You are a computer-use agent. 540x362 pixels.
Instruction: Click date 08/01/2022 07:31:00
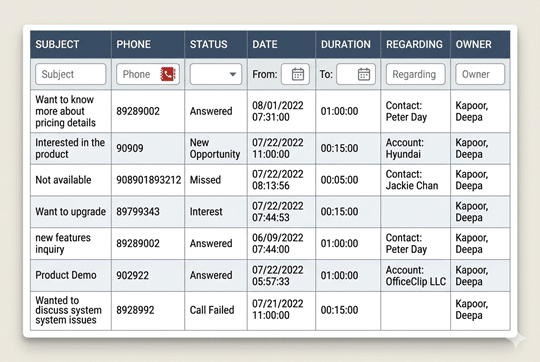pos(278,111)
